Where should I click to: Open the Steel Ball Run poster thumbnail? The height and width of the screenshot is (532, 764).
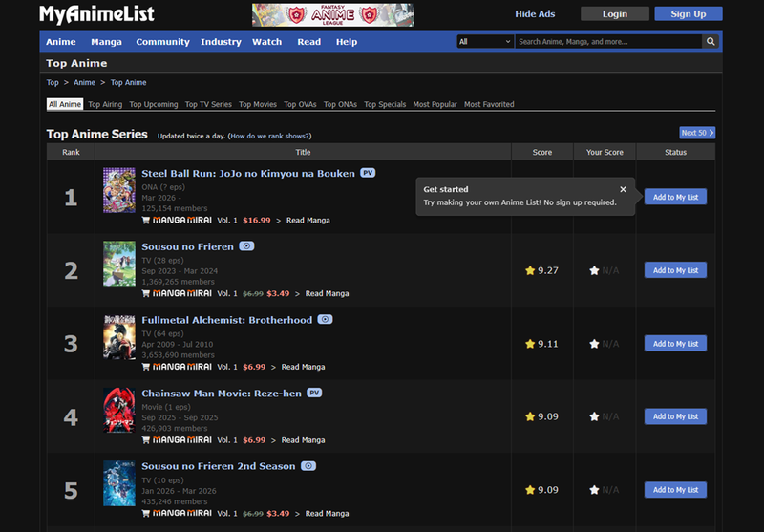119,190
